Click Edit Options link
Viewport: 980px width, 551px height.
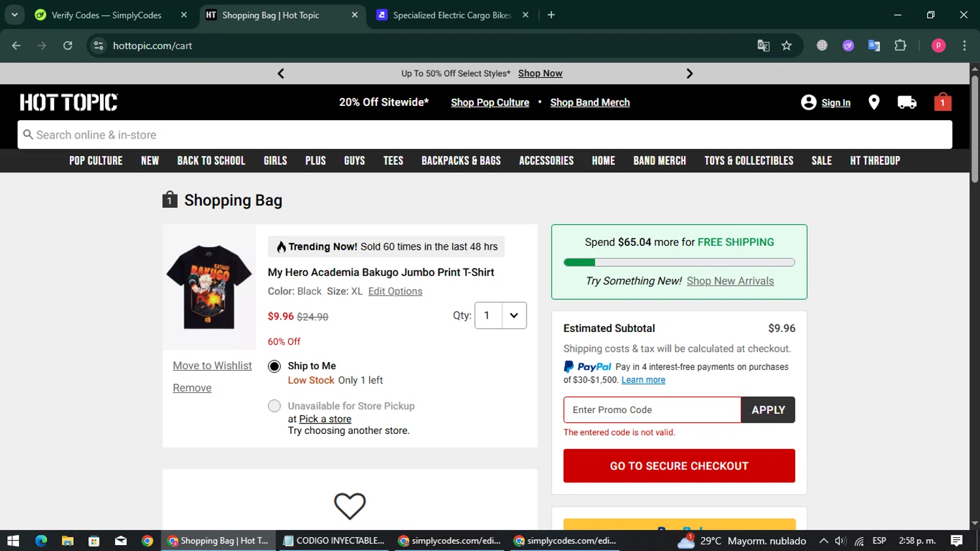click(x=395, y=292)
